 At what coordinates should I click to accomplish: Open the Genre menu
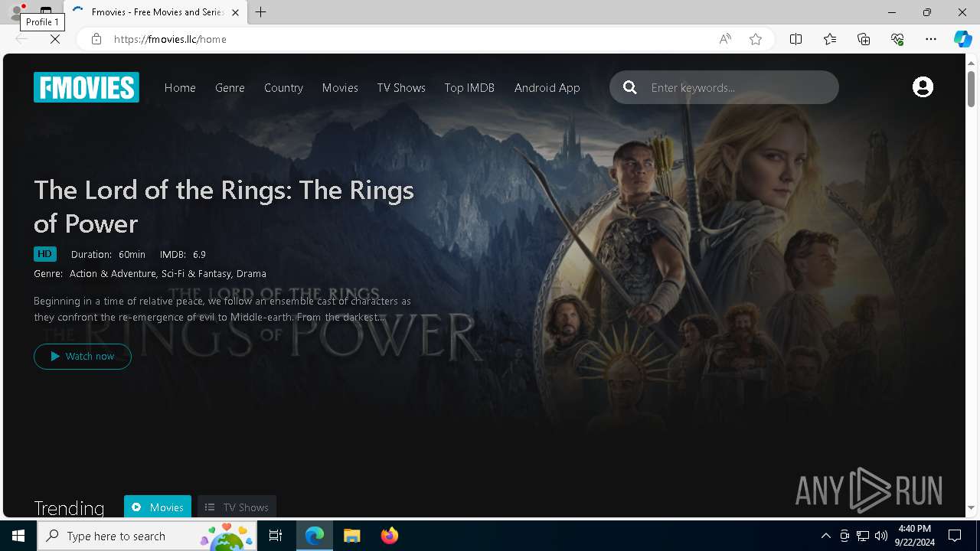click(230, 87)
